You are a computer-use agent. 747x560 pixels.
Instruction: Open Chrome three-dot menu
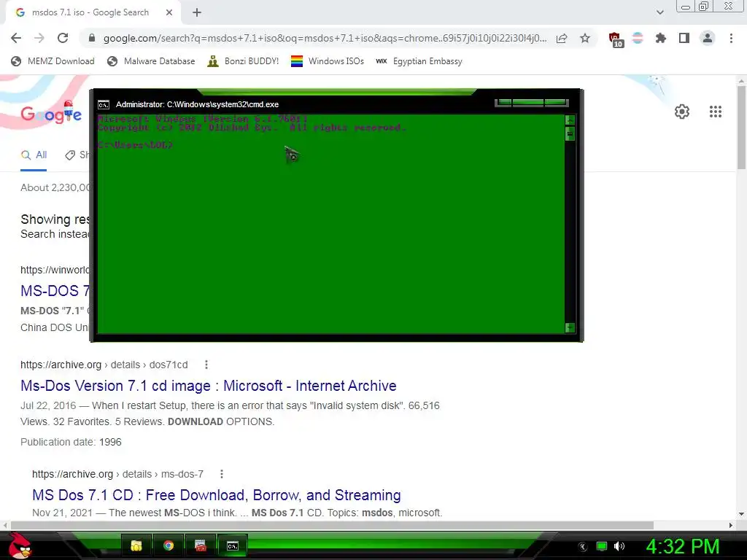[731, 38]
